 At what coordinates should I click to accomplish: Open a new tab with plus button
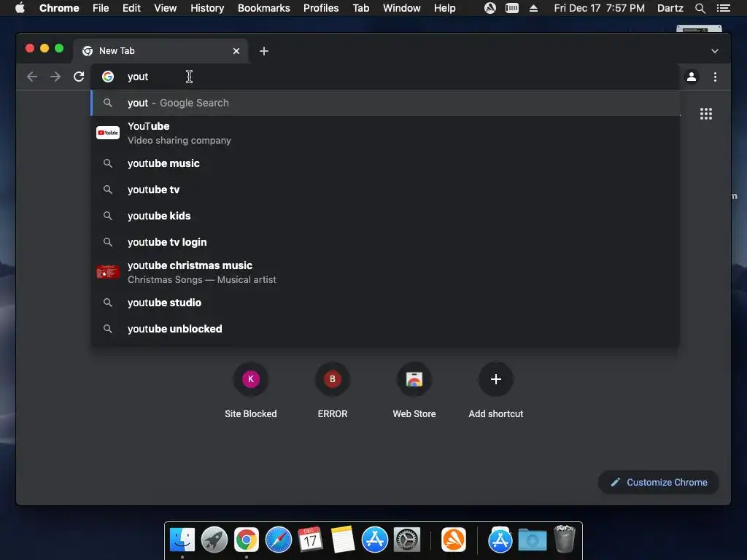(264, 51)
